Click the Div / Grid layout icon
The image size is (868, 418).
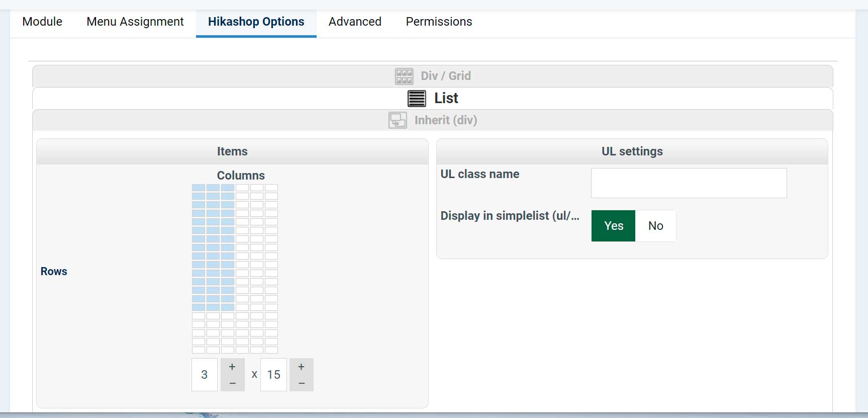(404, 76)
